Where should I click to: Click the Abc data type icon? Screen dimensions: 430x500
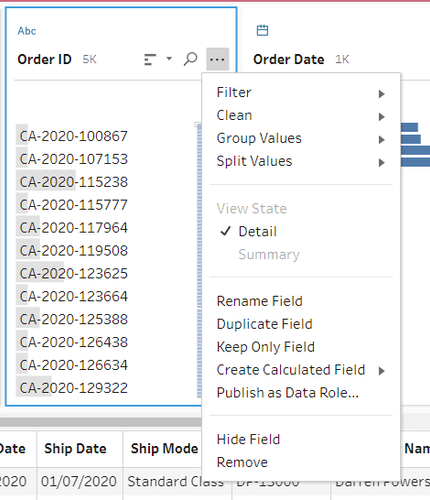[27, 31]
